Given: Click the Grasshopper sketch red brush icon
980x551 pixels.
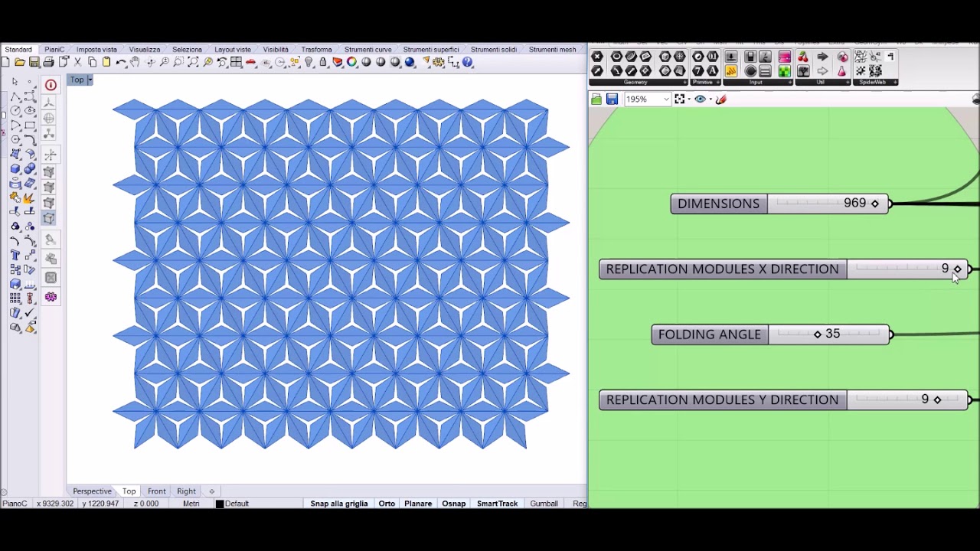Looking at the screenshot, I should [720, 99].
